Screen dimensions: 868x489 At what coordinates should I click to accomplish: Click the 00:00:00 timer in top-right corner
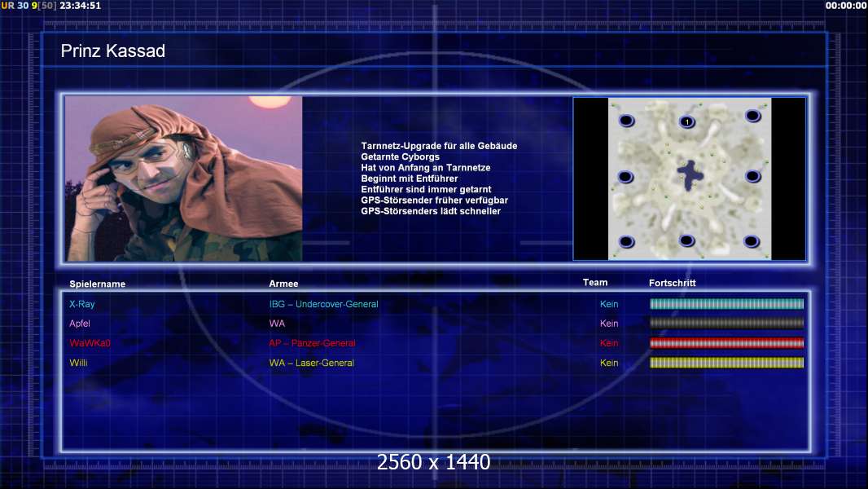pos(845,6)
